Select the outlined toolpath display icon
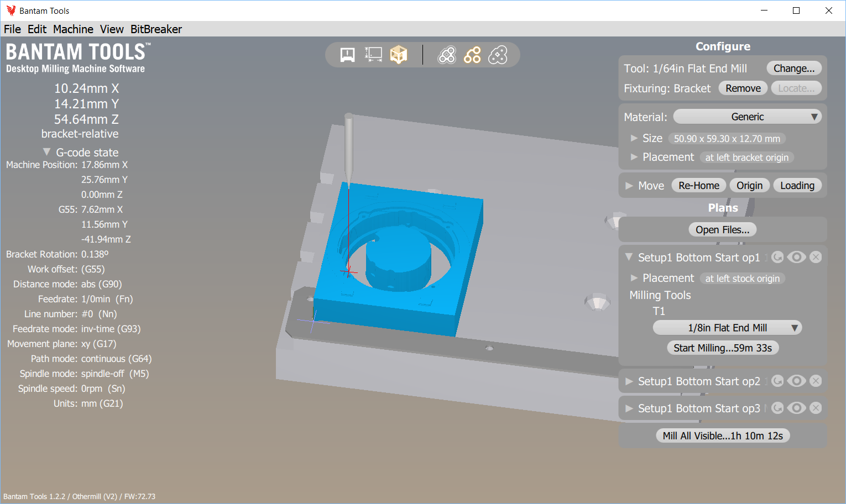Image resolution: width=846 pixels, height=504 pixels. pyautogui.click(x=473, y=54)
